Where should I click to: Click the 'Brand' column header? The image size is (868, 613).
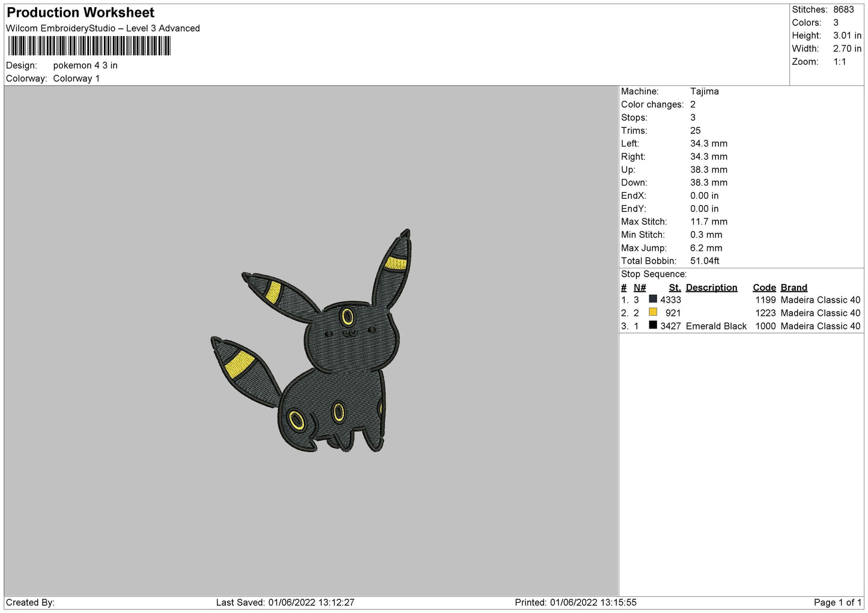coord(794,288)
